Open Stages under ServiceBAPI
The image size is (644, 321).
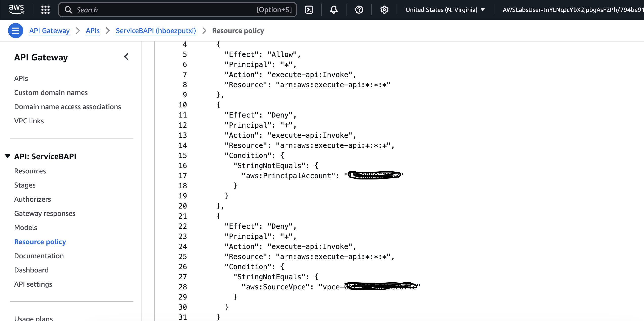click(x=25, y=185)
